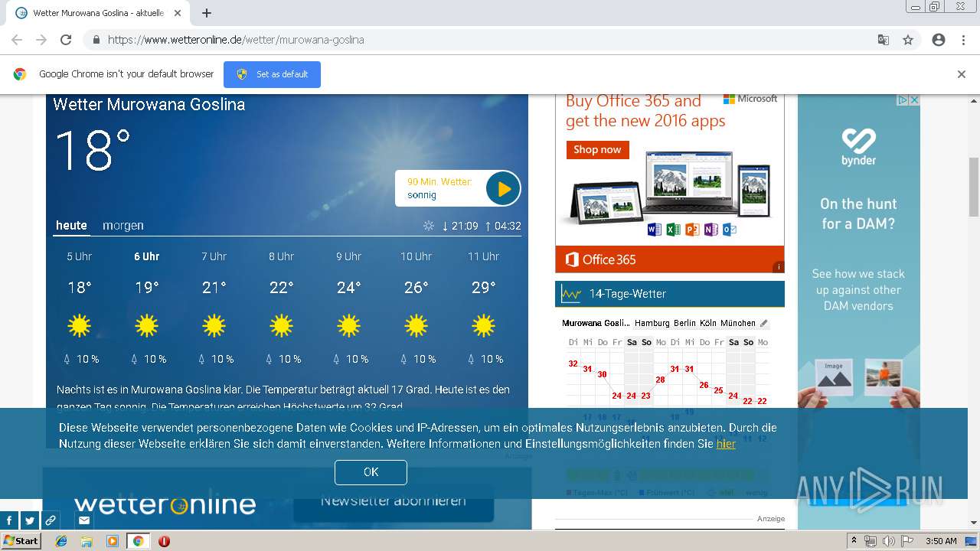The image size is (980, 551).
Task: Show hidden system tray icons
Action: tap(854, 541)
